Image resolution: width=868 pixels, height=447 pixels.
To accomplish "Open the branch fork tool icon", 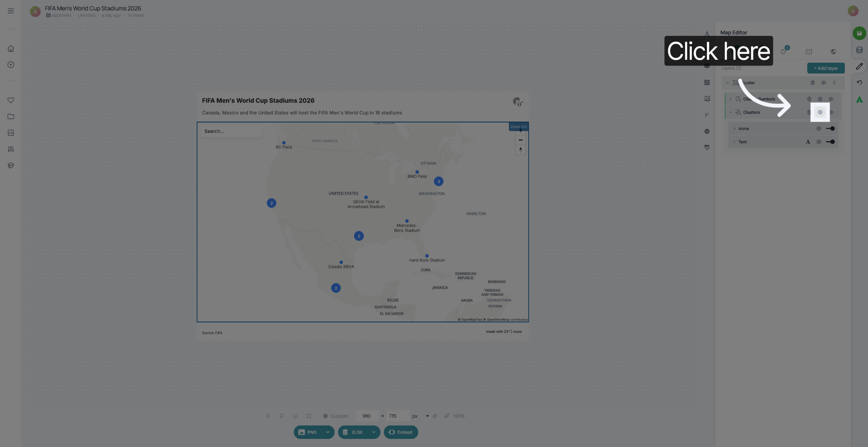I will pyautogui.click(x=707, y=115).
